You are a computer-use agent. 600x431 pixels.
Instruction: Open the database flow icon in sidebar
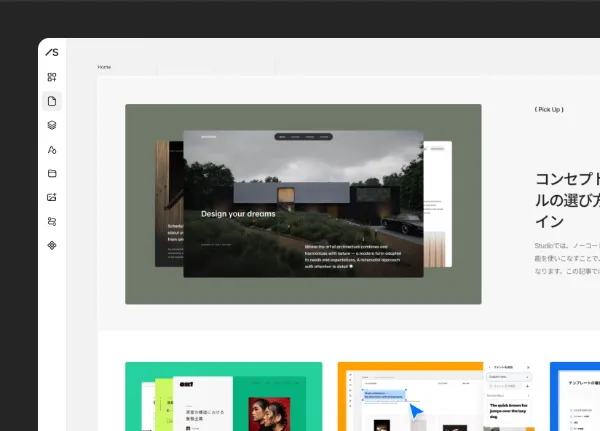click(52, 221)
